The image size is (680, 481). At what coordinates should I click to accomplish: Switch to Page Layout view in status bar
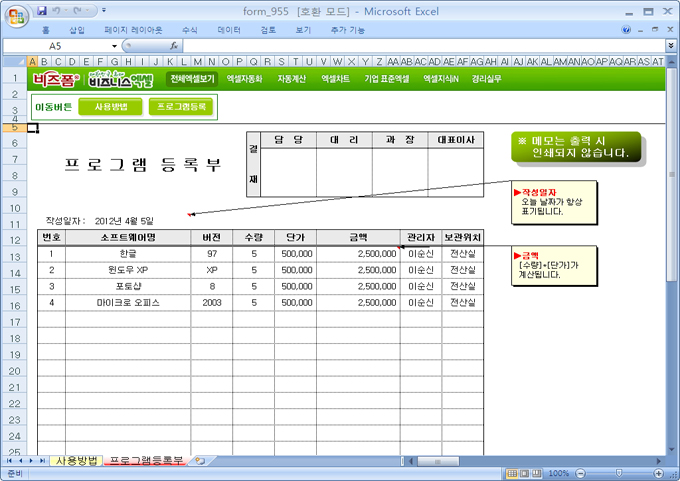tap(524, 473)
